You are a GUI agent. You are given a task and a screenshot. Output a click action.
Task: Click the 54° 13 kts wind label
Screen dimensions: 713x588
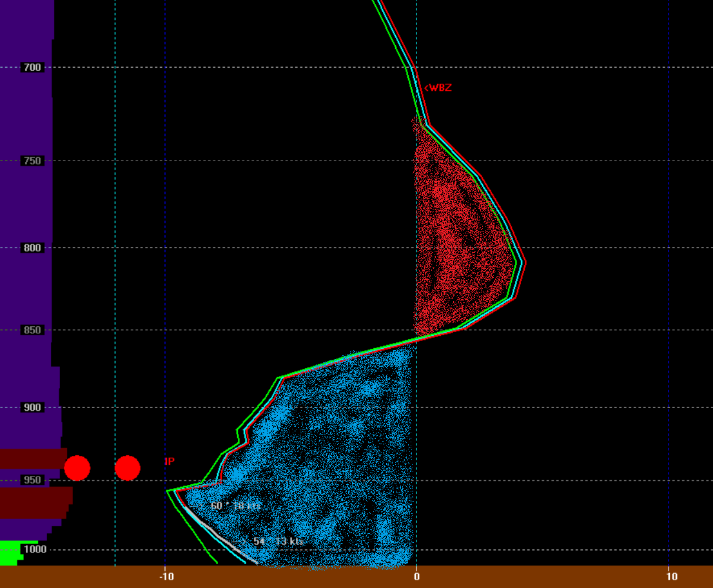pos(278,542)
